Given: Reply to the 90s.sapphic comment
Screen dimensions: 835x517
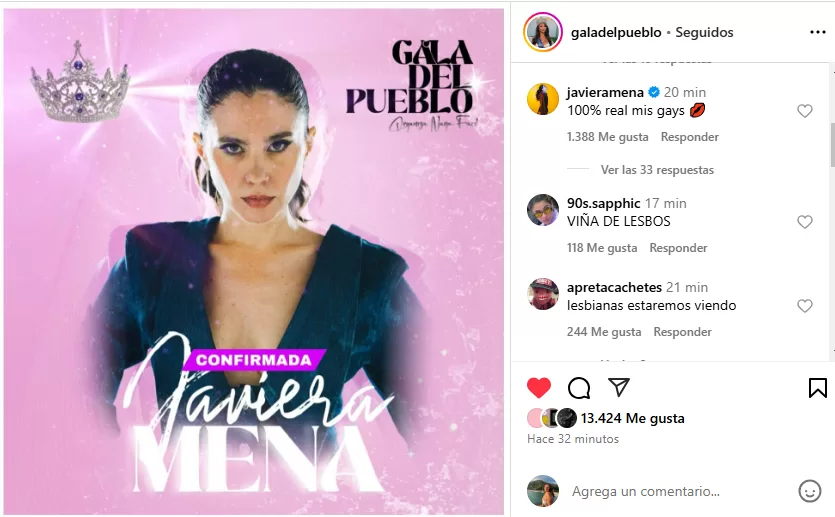Looking at the screenshot, I should (678, 248).
